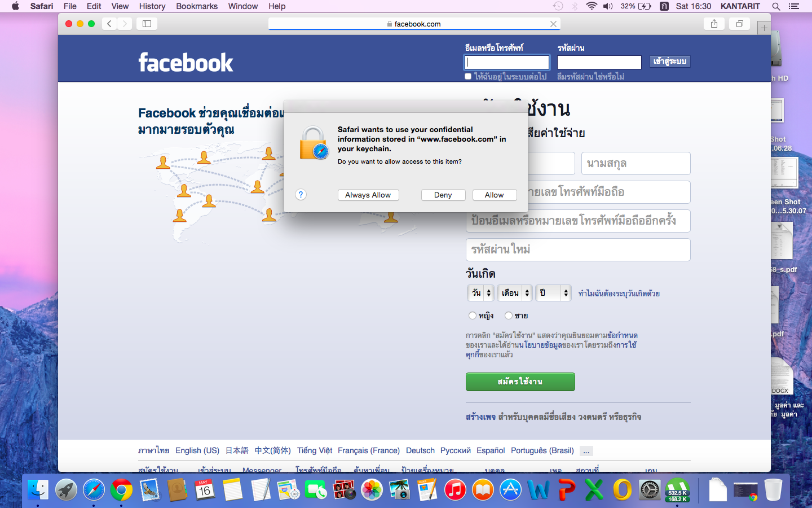Check the stay-logged-in checkbox on Facebook
Image resolution: width=812 pixels, height=508 pixels.
click(468, 76)
